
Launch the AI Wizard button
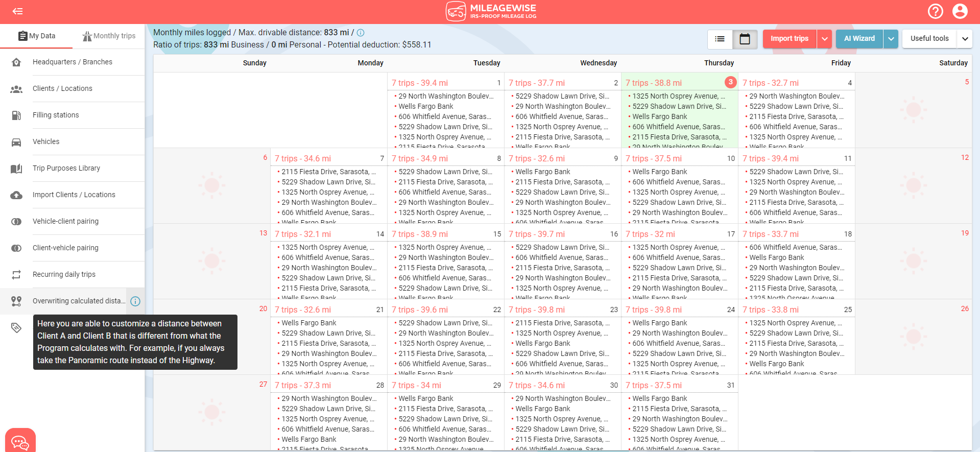click(859, 39)
